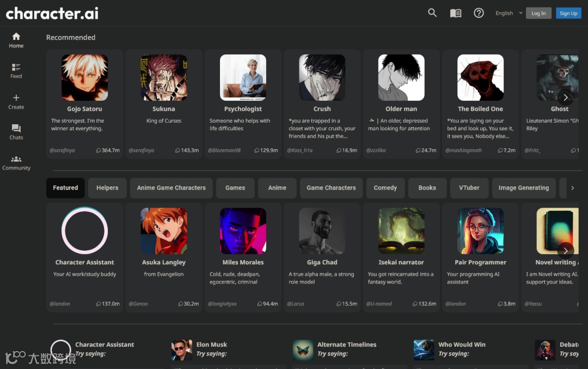588x369 pixels.
Task: Open Isekai narrator avatar
Action: 401,231
